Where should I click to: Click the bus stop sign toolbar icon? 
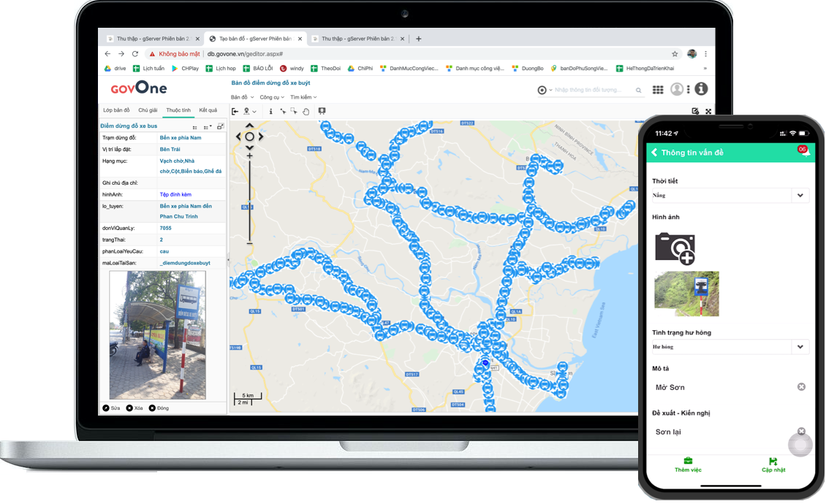coord(322,112)
